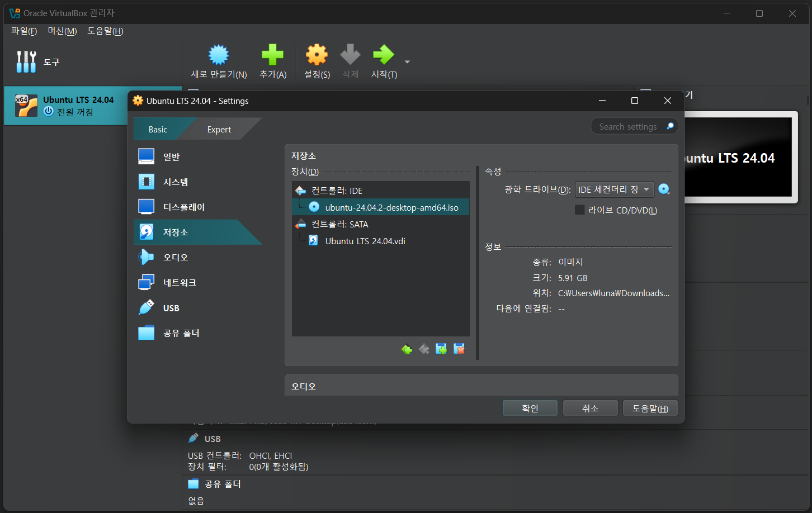Open the 머신 menu
Screen dimensions: 812x513
click(x=62, y=31)
